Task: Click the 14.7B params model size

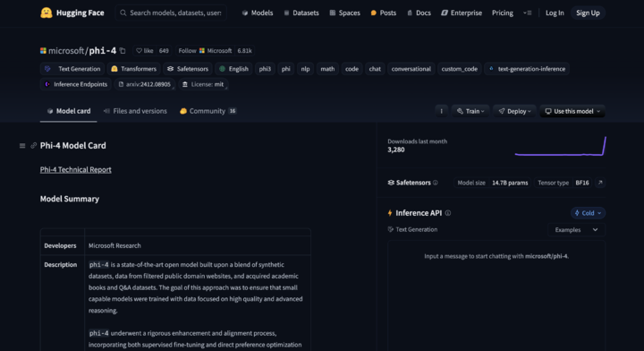Action: coord(510,183)
